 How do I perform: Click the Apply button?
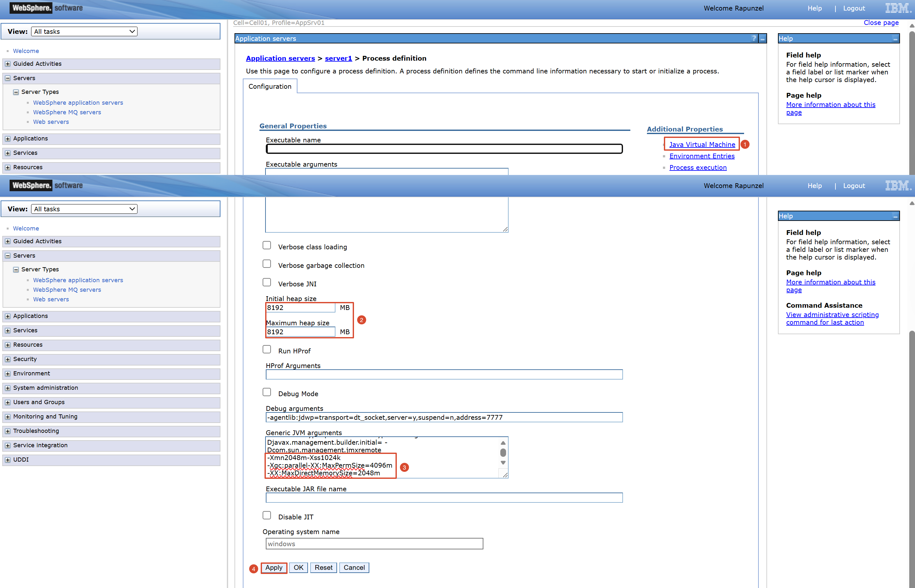[x=274, y=568]
